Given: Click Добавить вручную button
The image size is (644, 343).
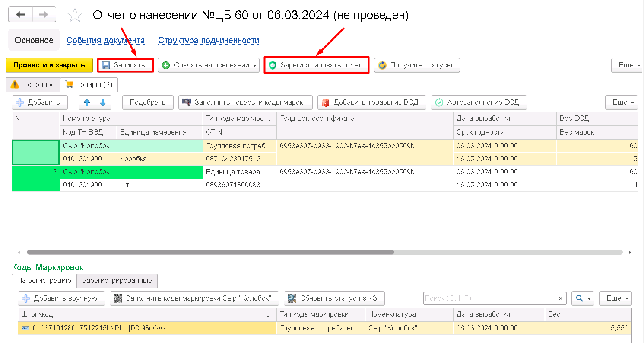Looking at the screenshot, I should click(x=61, y=298).
